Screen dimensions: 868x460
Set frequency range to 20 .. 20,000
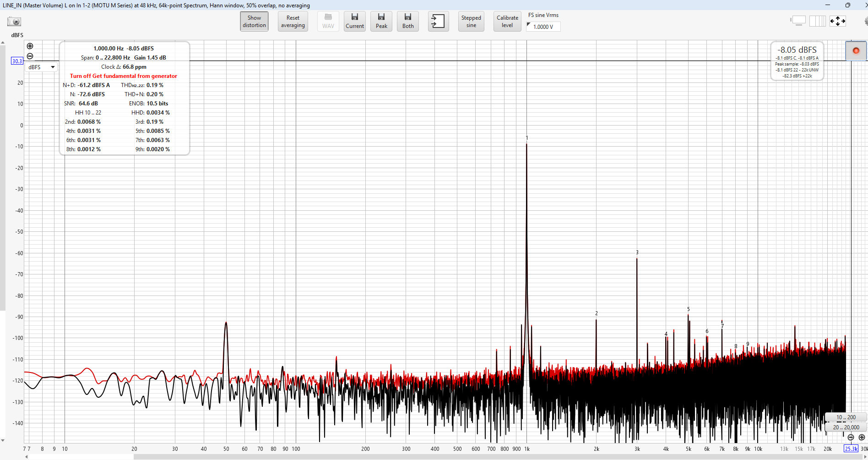coord(846,427)
